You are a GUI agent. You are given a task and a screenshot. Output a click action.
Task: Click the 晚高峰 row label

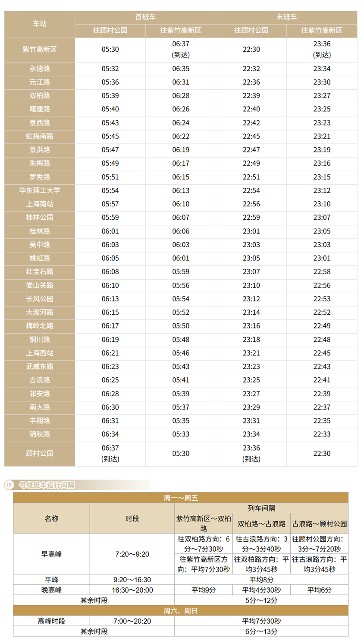point(51,590)
